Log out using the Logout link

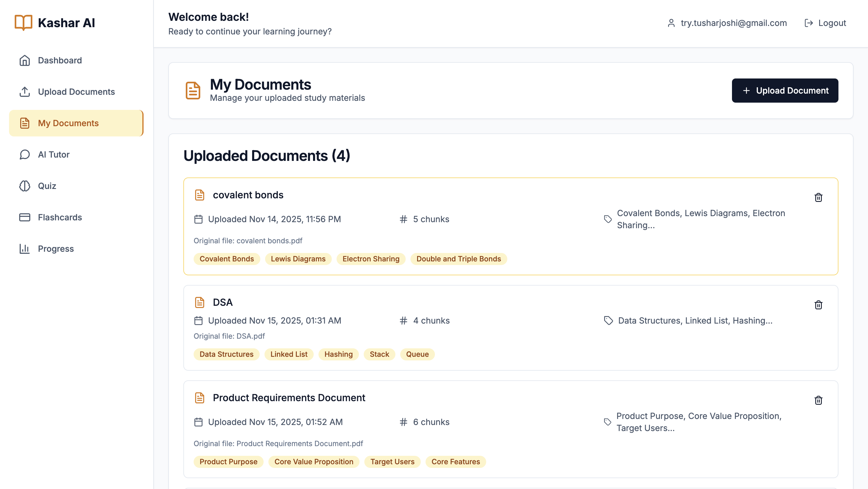coord(825,23)
